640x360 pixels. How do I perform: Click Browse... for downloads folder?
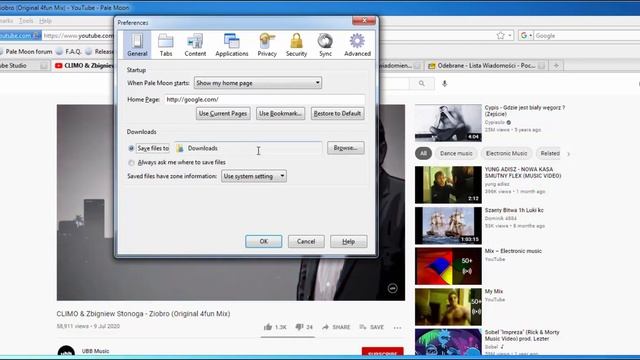pyautogui.click(x=346, y=148)
